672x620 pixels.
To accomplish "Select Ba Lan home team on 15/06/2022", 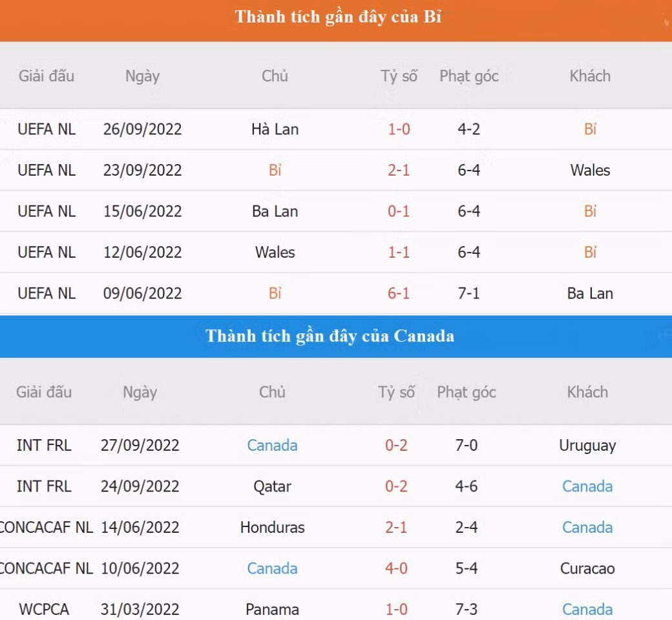I will 275,211.
